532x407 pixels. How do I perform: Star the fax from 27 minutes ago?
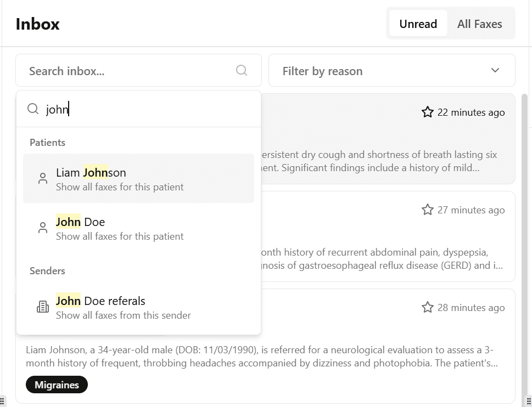pyautogui.click(x=428, y=210)
